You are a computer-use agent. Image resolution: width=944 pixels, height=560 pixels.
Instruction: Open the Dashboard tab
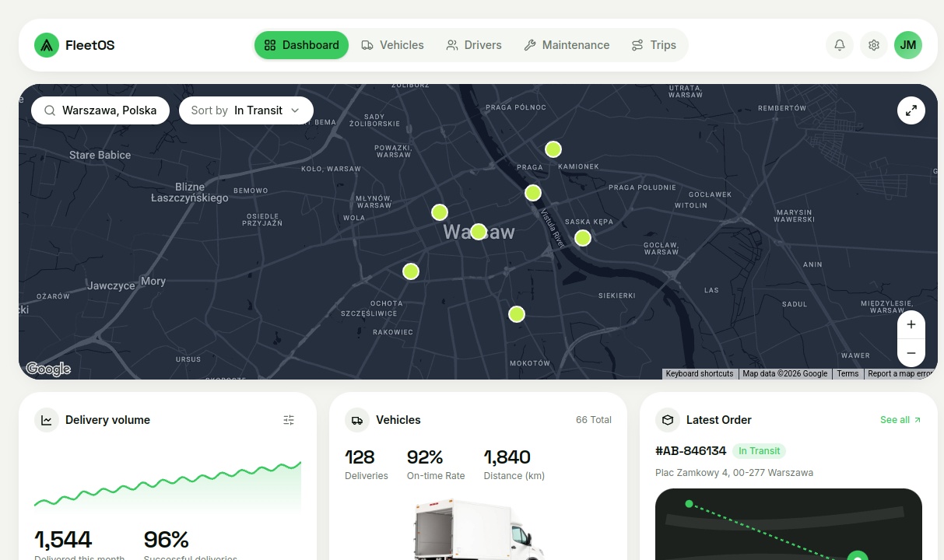(301, 45)
